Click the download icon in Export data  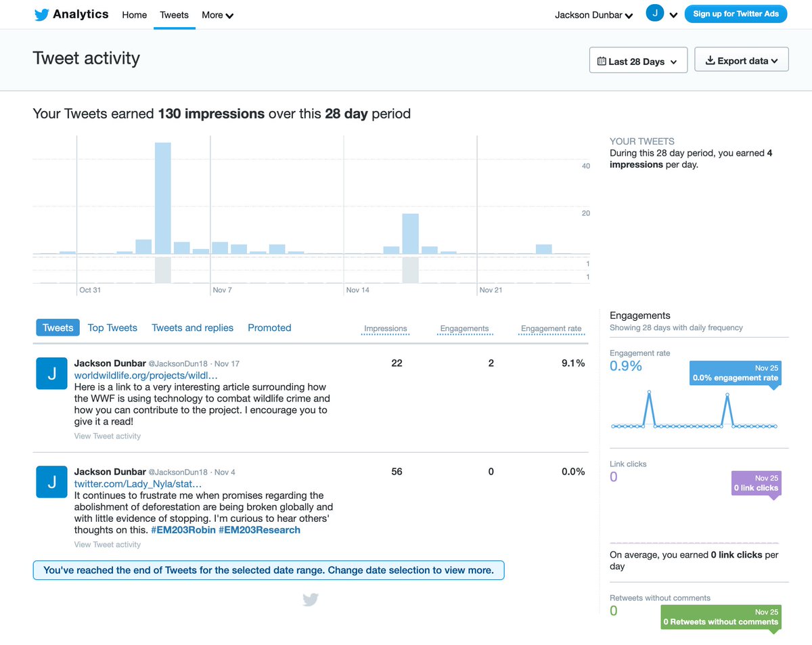(710, 60)
